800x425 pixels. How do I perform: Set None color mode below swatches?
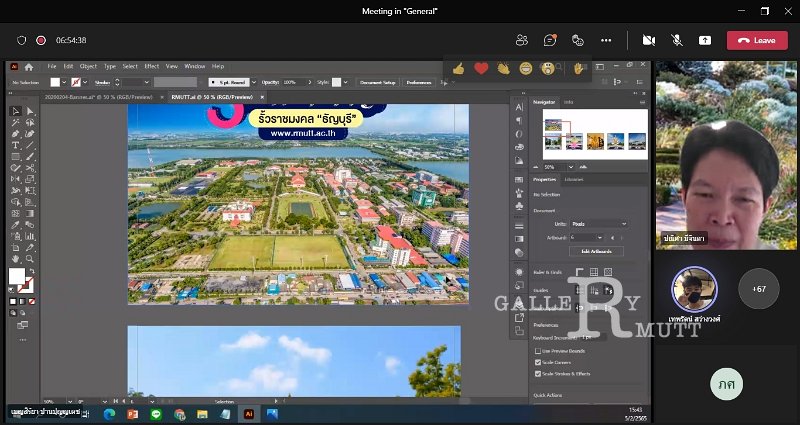[32, 302]
